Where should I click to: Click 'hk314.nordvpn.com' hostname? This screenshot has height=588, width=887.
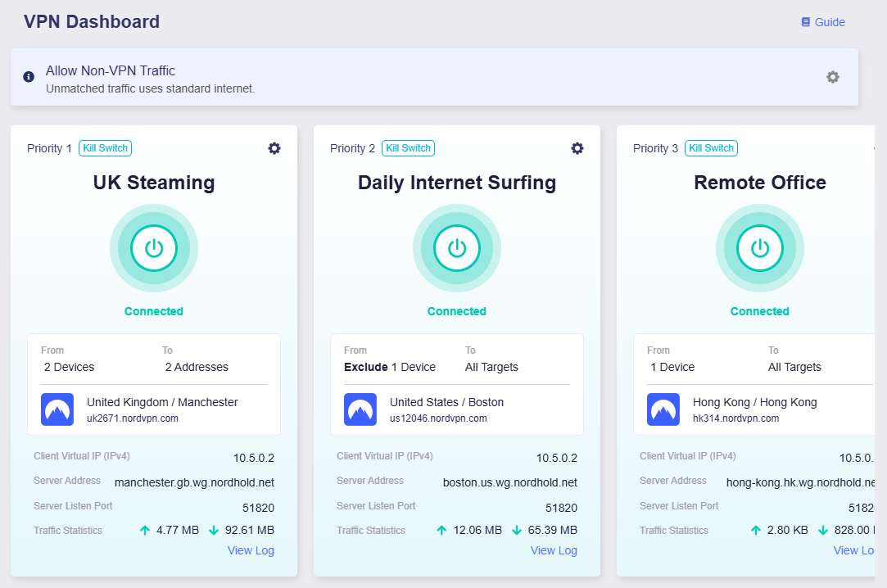pos(736,418)
